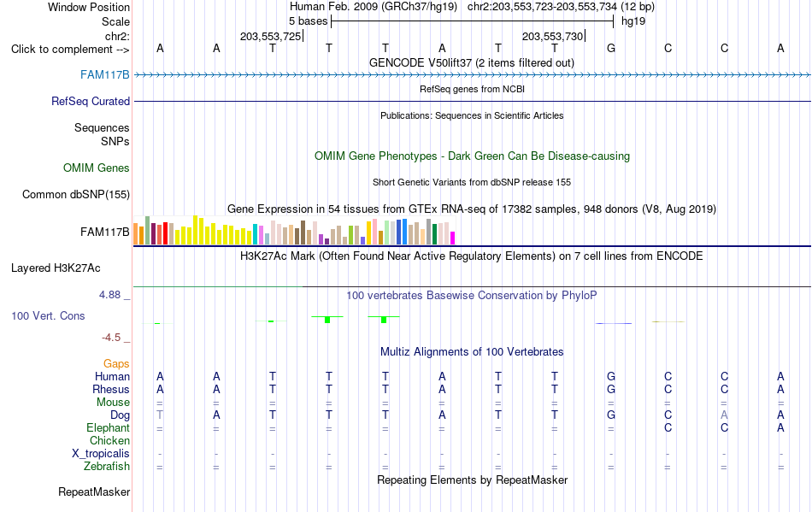
Task: Click the Layered H3K27Ac track label
Action: click(x=56, y=268)
